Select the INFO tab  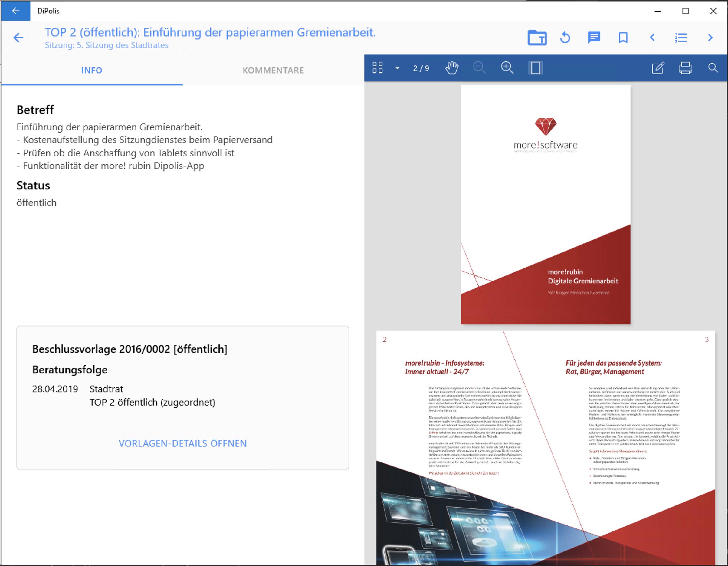[x=92, y=71]
